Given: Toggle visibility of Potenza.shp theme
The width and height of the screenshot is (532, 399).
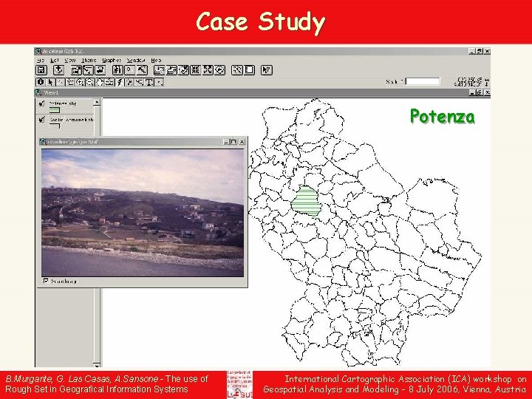Looking at the screenshot, I should click(x=41, y=103).
